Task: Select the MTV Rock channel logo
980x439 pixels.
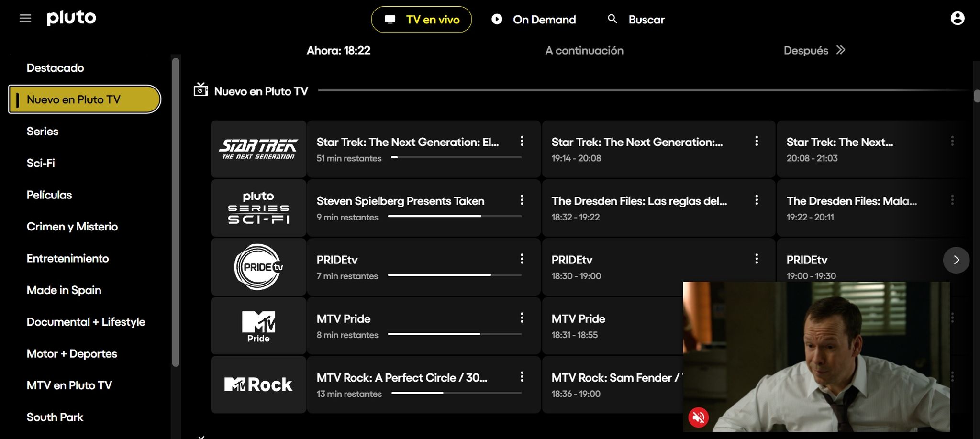Action: point(257,384)
